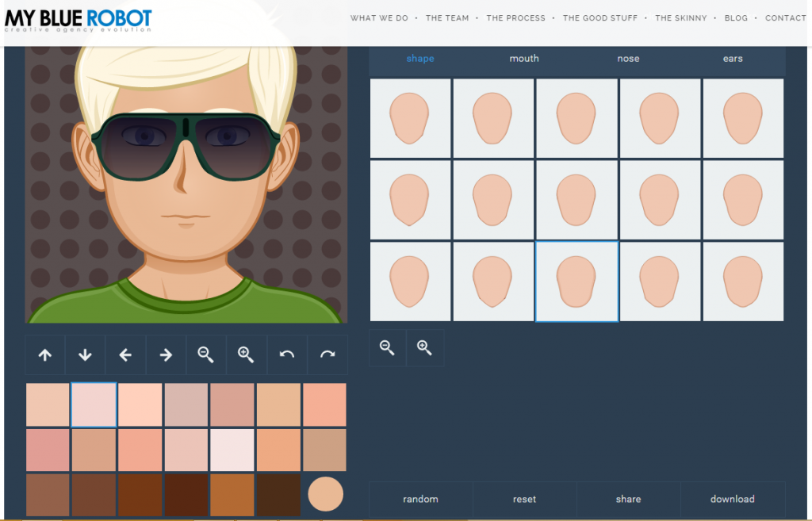This screenshot has width=812, height=521.
Task: Open the nose tab
Action: pyautogui.click(x=628, y=59)
